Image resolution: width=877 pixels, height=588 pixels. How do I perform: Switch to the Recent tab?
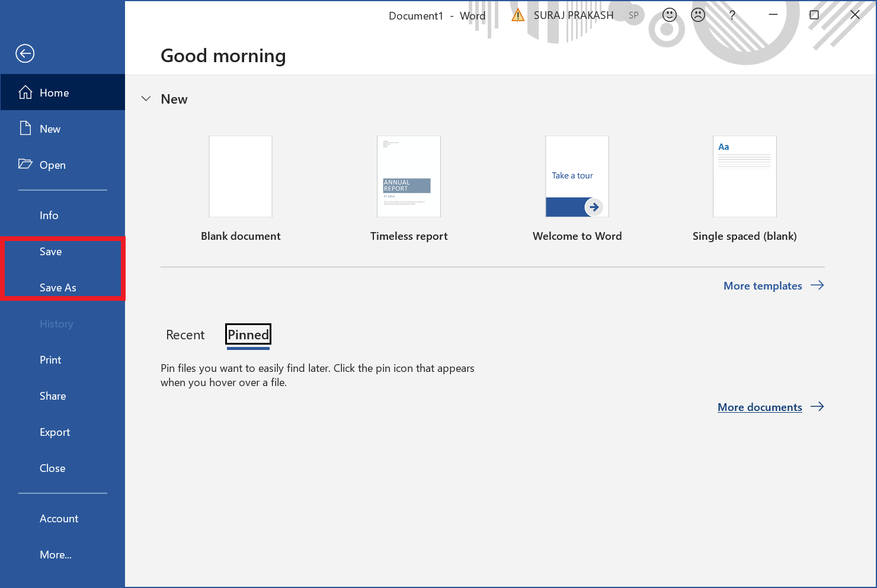185,335
